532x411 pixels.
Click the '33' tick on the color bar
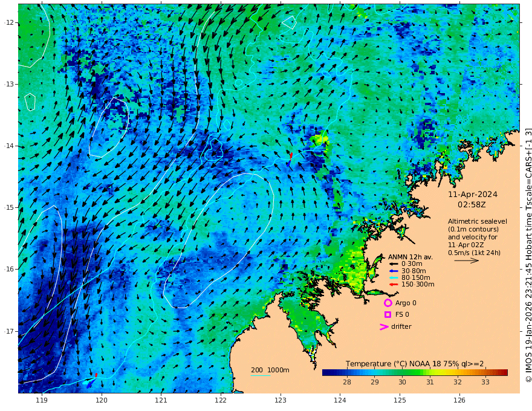485,382
